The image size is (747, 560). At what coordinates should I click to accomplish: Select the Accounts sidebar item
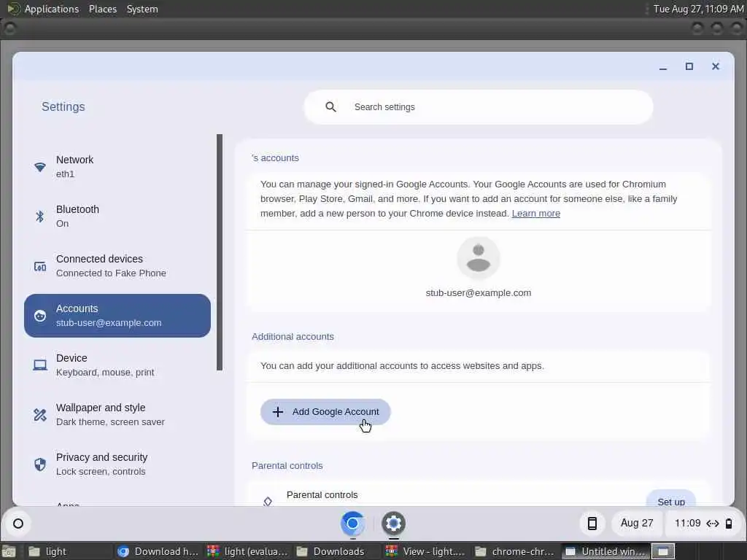tap(117, 315)
